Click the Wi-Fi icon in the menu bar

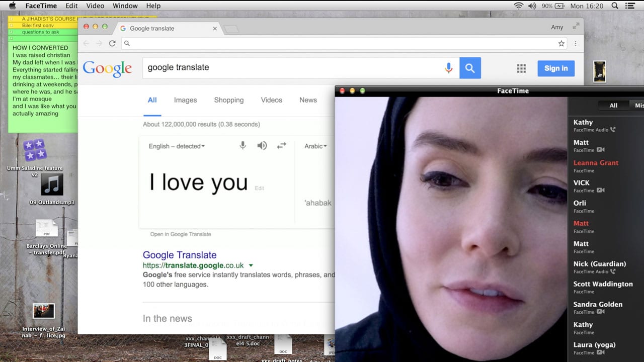click(x=518, y=6)
